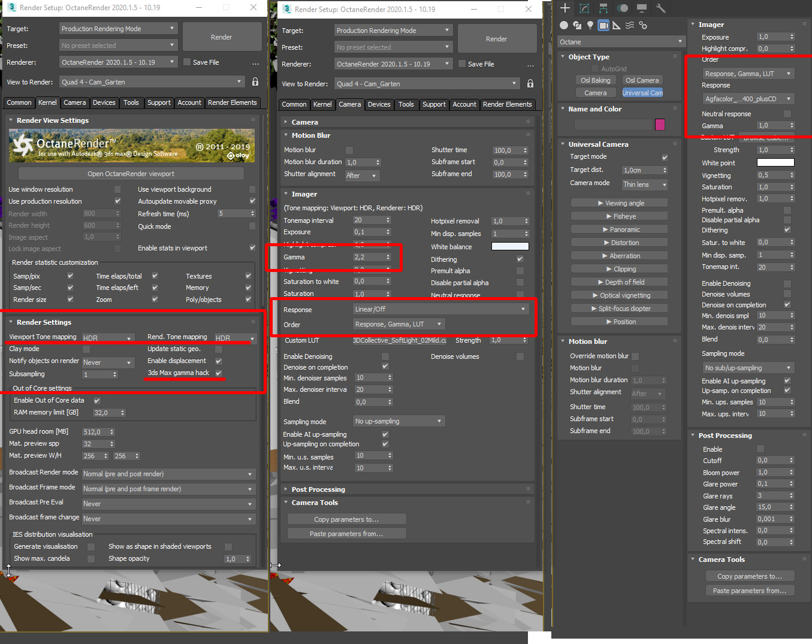
Task: Open the Create tab in command panel
Action: (565, 8)
